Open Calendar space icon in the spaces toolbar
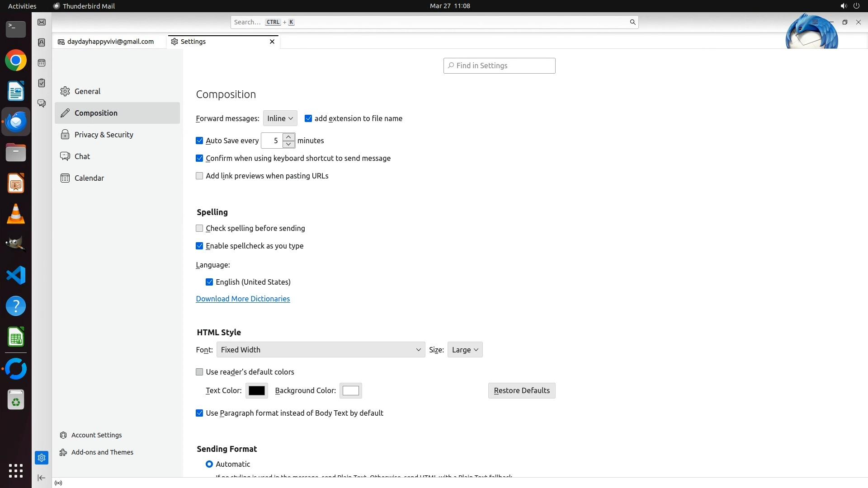Image resolution: width=868 pixels, height=488 pixels. click(42, 63)
